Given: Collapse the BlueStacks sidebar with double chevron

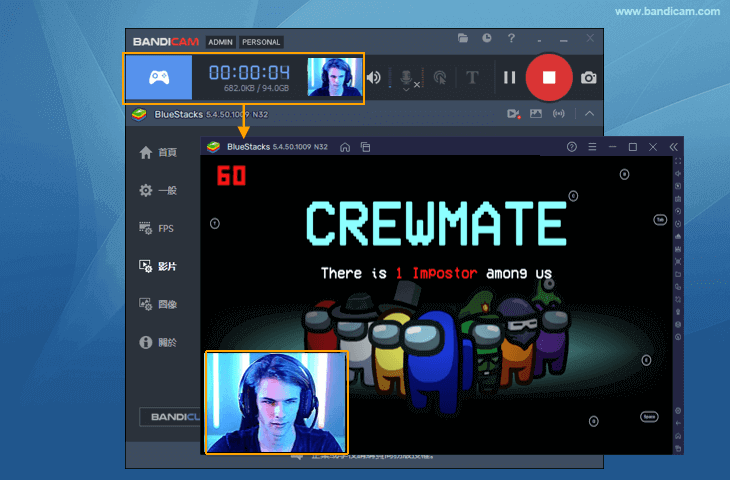Looking at the screenshot, I should [673, 147].
